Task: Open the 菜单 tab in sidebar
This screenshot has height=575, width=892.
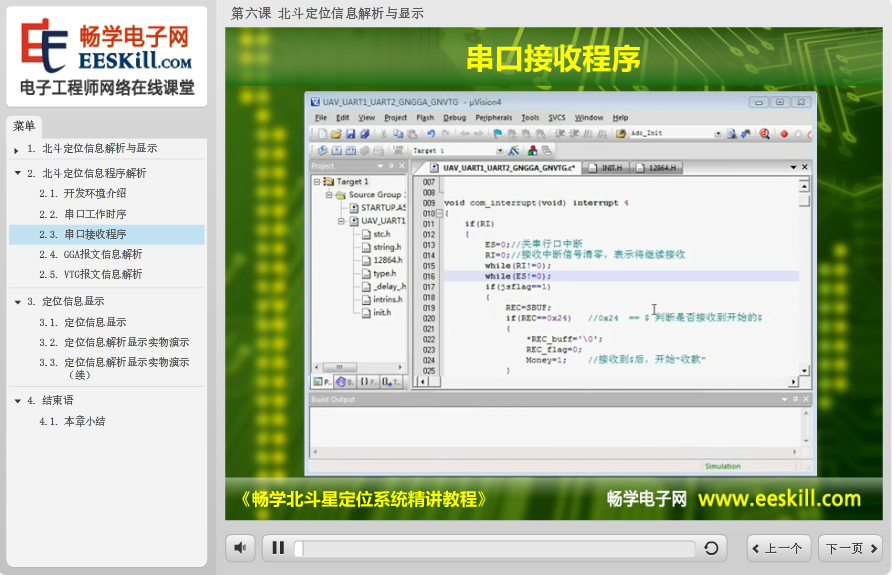Action: [x=24, y=126]
